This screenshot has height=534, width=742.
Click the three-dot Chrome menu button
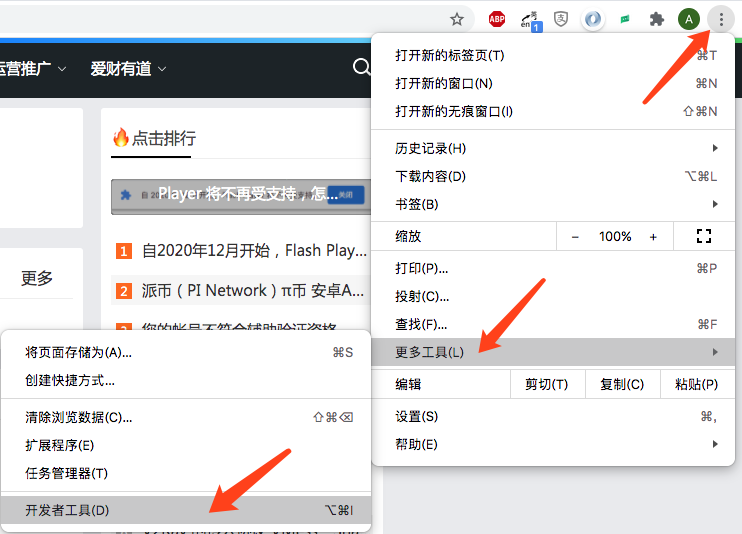[x=719, y=19]
